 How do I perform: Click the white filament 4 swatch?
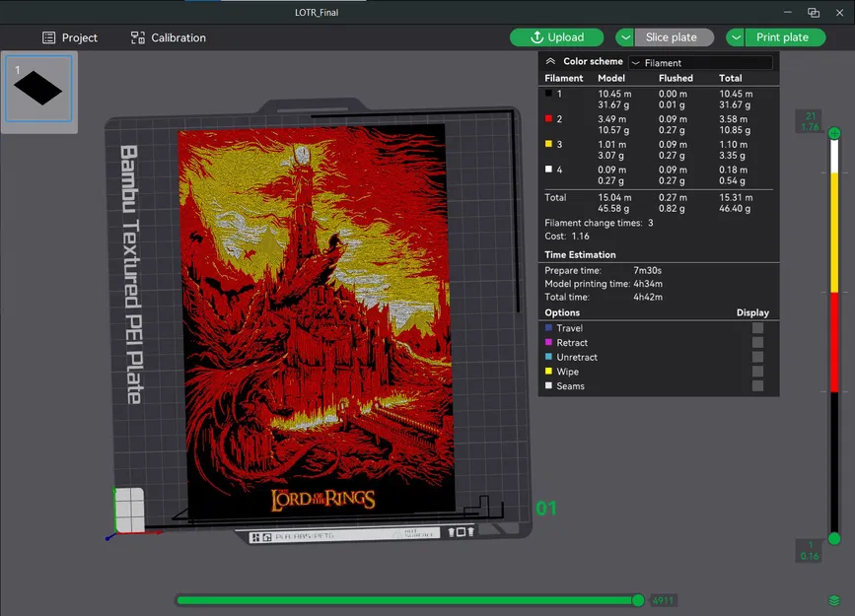548,169
